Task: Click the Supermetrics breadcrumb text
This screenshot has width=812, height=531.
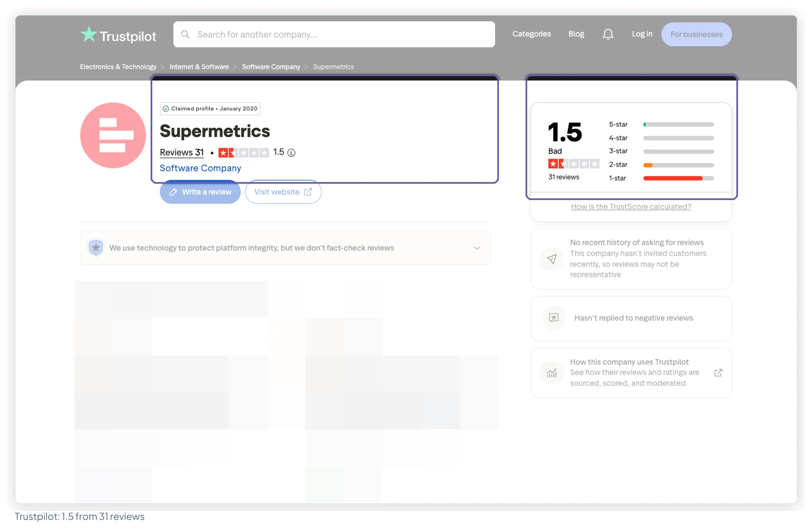Action: click(333, 67)
